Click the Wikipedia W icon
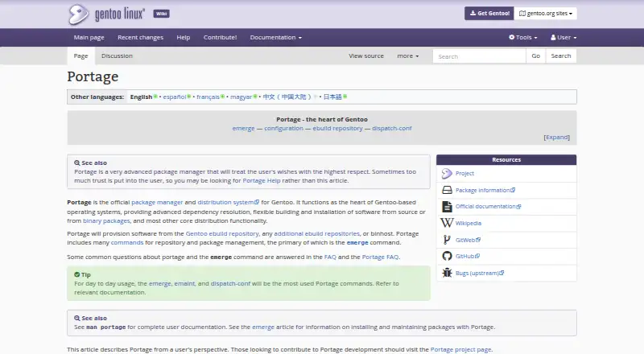The image size is (644, 354). (447, 223)
